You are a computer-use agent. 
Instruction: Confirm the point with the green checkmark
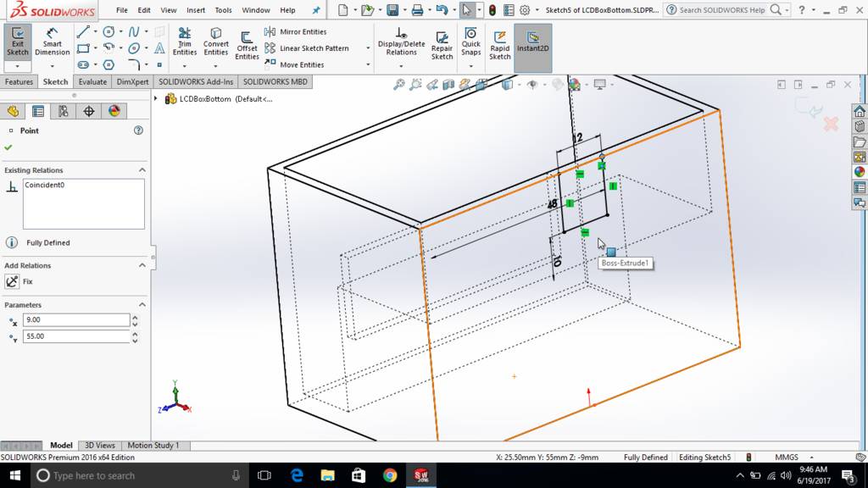(8, 147)
